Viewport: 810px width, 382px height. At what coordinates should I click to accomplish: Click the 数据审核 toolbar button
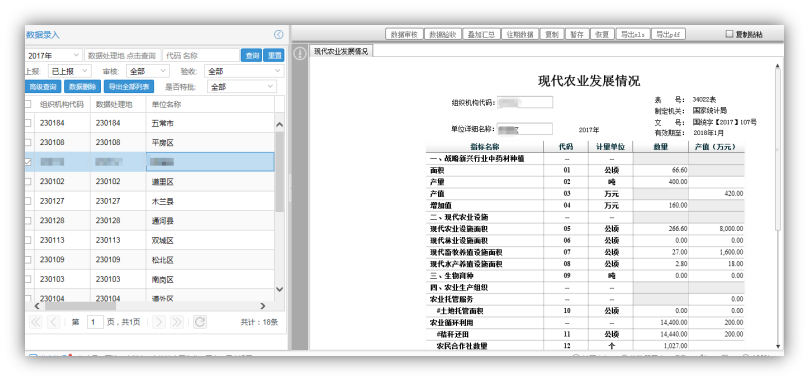[x=404, y=34]
